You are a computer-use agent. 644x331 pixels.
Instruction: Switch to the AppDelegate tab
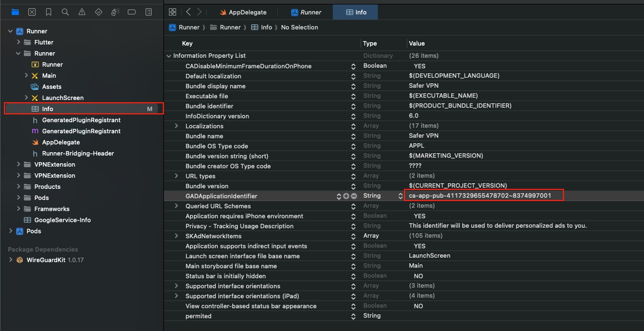242,12
